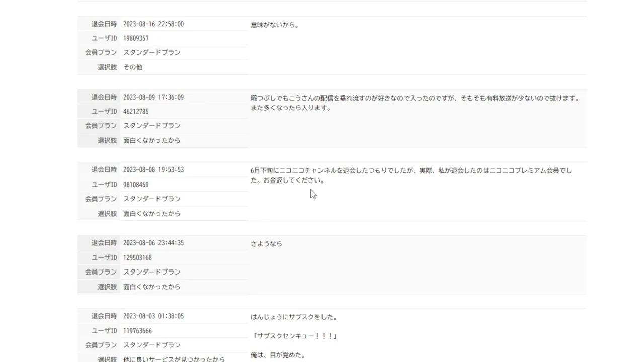Select user ID 129503168

(137, 257)
